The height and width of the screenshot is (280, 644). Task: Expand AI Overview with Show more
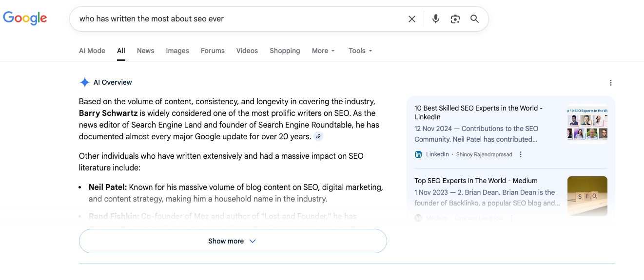233,241
